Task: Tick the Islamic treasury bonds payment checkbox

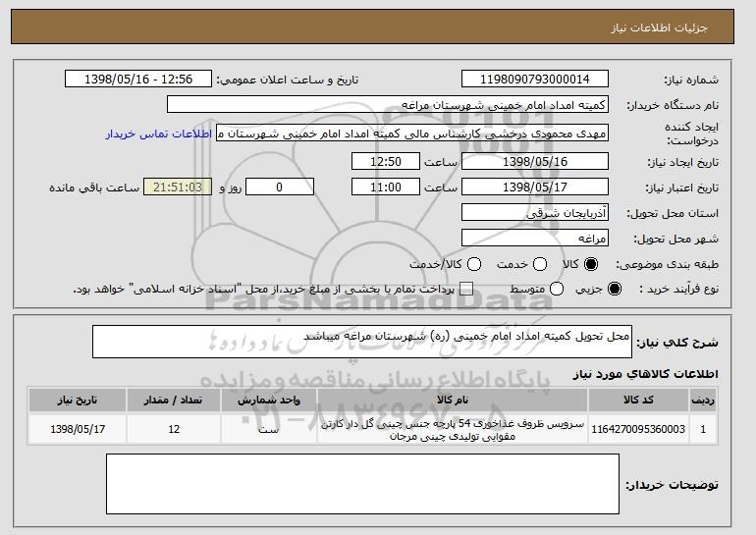Action: pyautogui.click(x=466, y=289)
